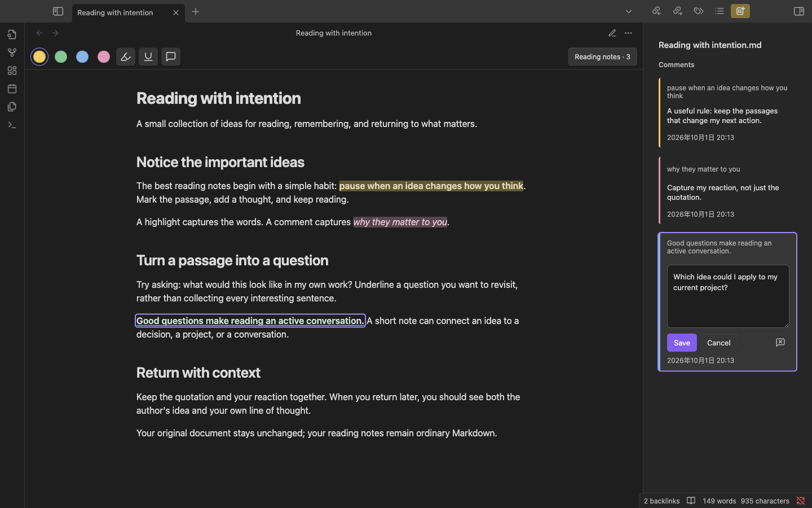This screenshot has width=812, height=508.
Task: Click the pencil edit-mode icon
Action: tap(612, 33)
